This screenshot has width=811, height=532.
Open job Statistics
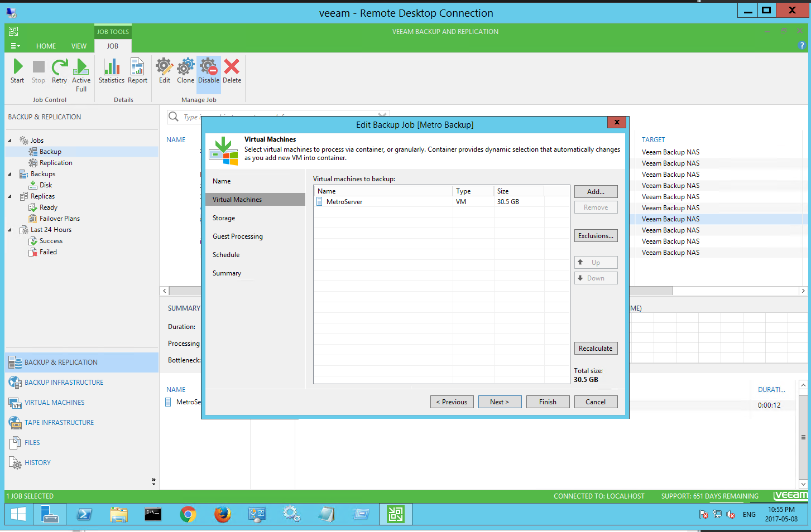(x=112, y=71)
